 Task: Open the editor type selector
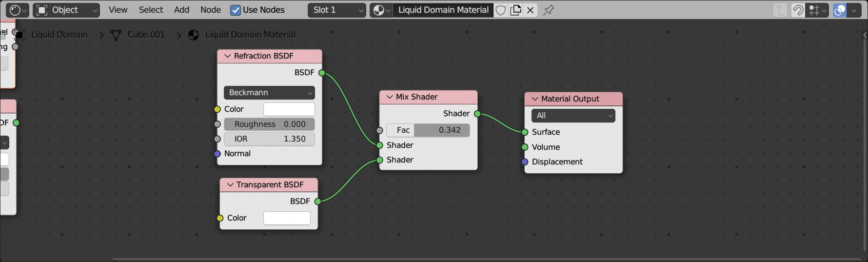click(19, 10)
